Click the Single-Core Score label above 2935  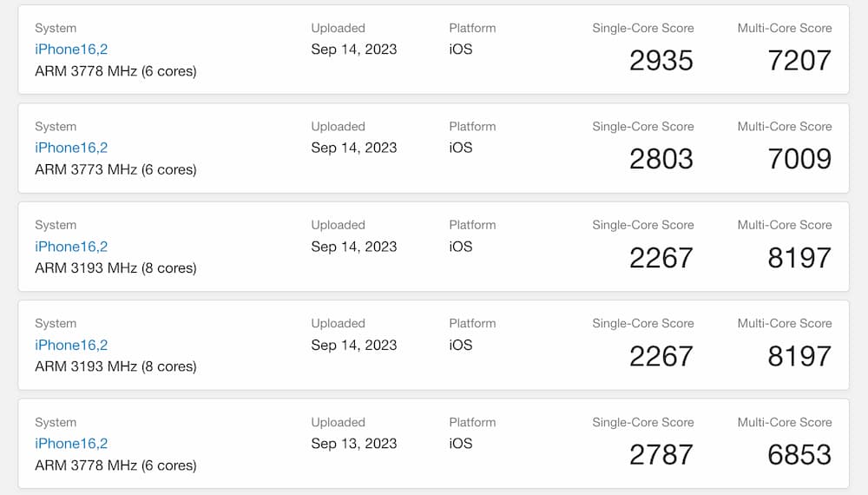click(642, 29)
